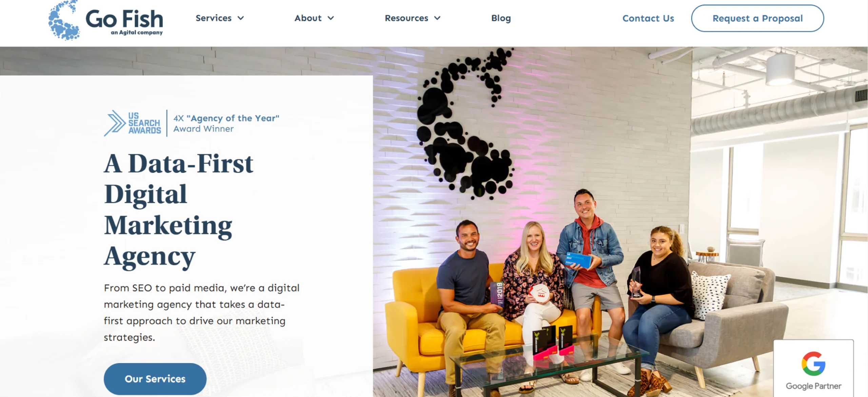Image resolution: width=868 pixels, height=397 pixels.
Task: Open the Services menu item
Action: [x=214, y=18]
